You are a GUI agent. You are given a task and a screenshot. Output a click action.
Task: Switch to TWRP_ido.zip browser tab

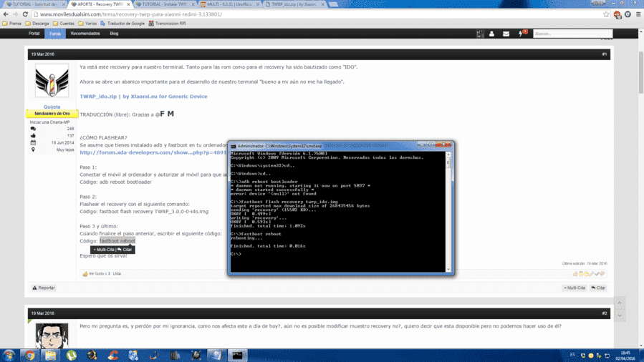point(294,4)
